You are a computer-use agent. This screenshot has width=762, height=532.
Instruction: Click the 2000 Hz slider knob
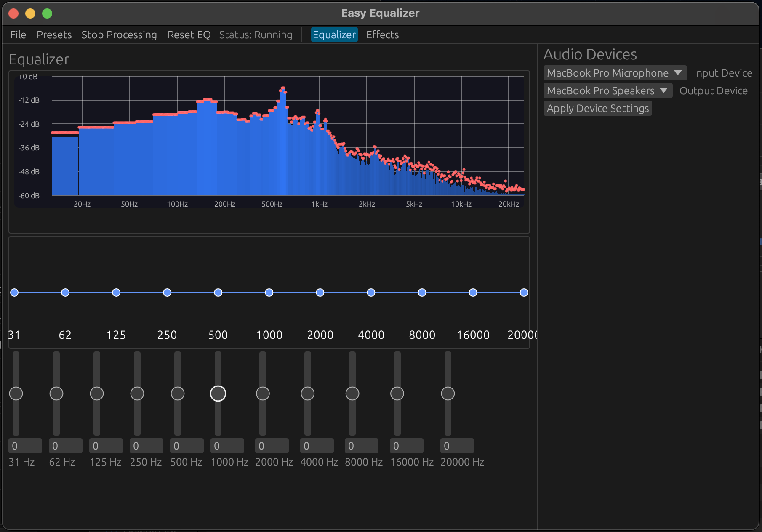[x=263, y=394]
